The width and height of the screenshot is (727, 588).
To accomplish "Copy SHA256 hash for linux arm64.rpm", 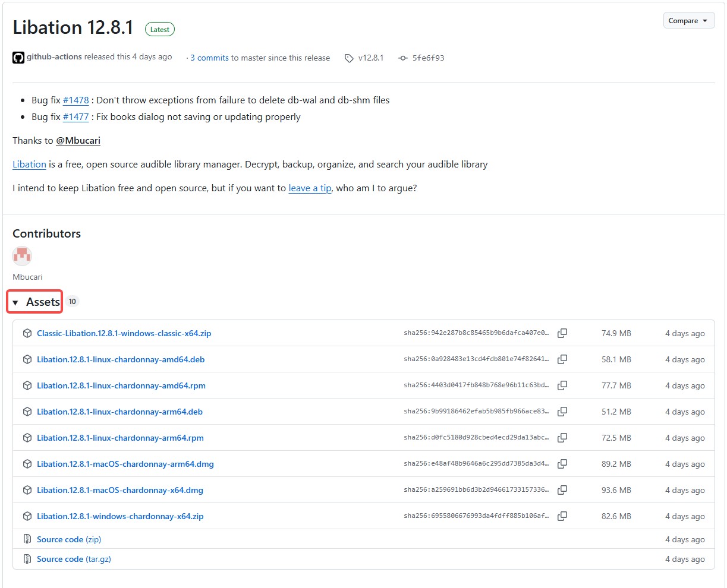I will (x=562, y=438).
